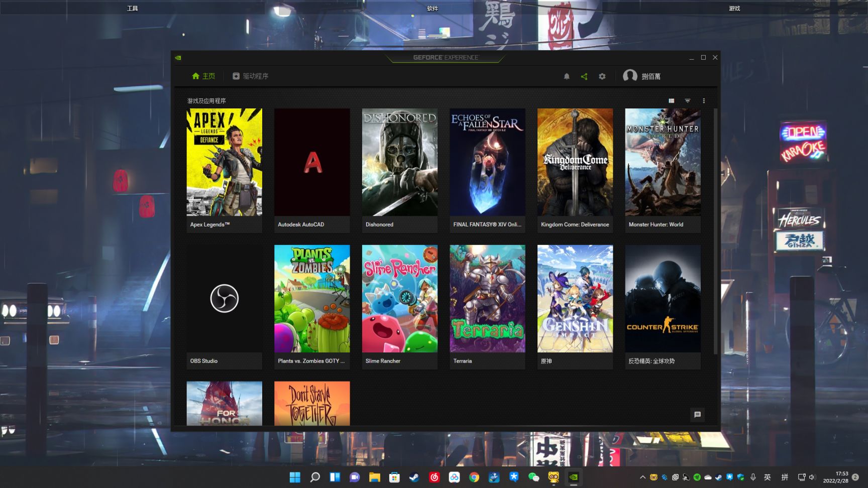Open the Final Fantasy XIV Online cover
Image resolution: width=868 pixels, height=488 pixels.
pyautogui.click(x=487, y=162)
